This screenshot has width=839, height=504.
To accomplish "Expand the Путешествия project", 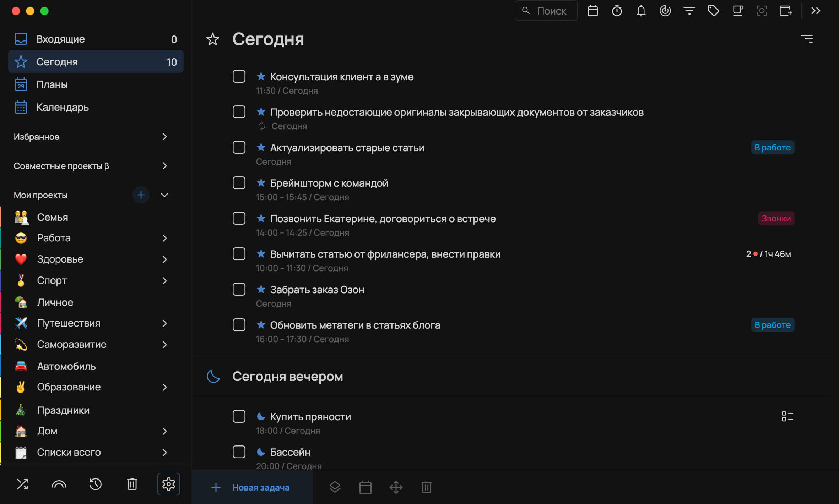I will pyautogui.click(x=164, y=323).
